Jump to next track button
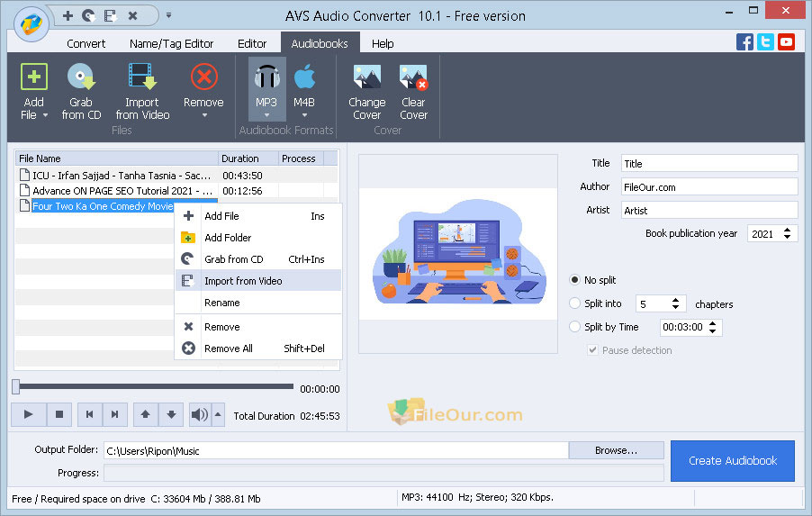812x516 pixels. (x=115, y=414)
